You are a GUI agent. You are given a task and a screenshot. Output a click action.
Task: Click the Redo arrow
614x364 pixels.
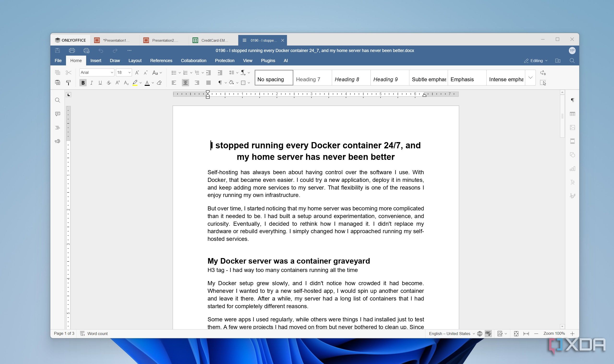coord(115,51)
